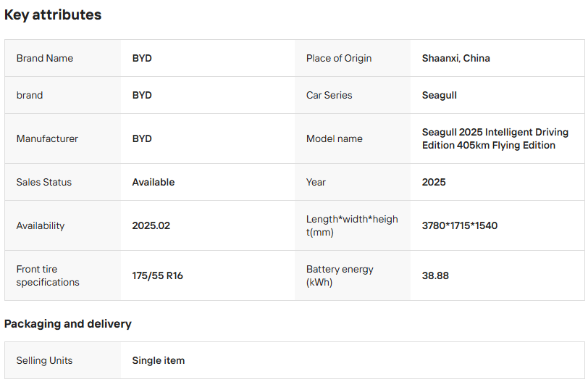Click the '175/55 R16' tire value

(x=158, y=275)
